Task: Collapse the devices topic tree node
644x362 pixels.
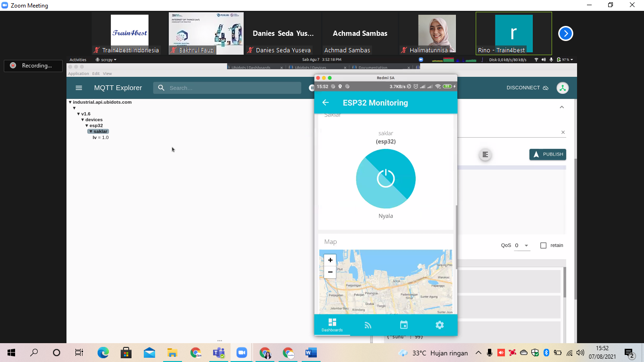Action: click(x=83, y=120)
